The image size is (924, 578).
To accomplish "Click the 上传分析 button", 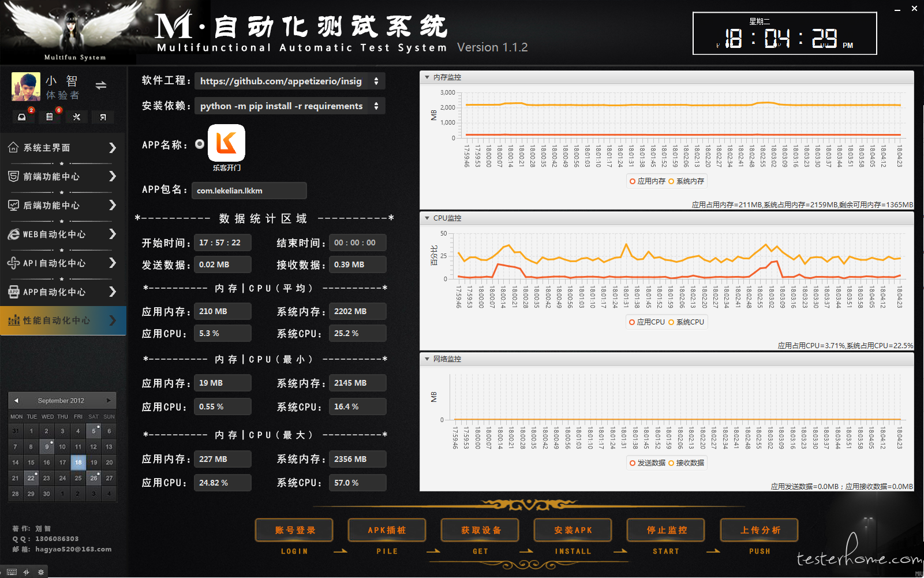I will coord(760,530).
